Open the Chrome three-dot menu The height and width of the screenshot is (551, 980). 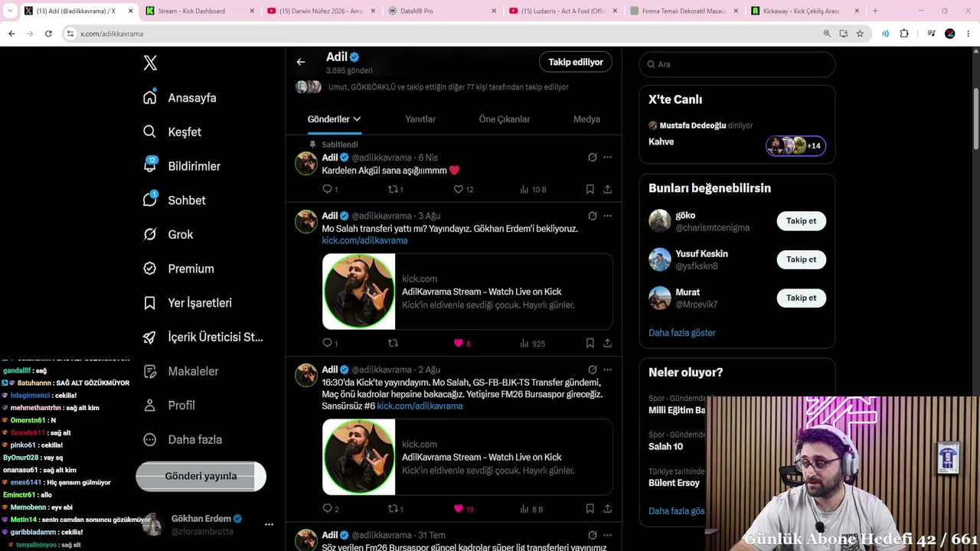(x=969, y=34)
